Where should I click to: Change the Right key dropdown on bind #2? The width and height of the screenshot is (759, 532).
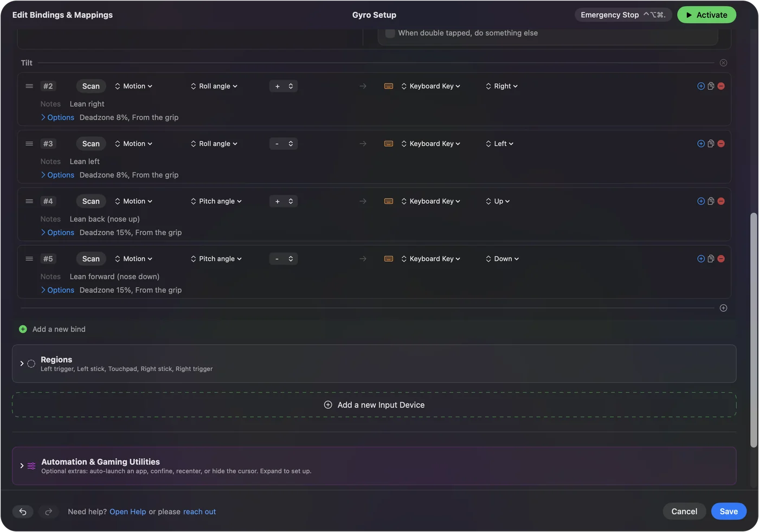501,86
